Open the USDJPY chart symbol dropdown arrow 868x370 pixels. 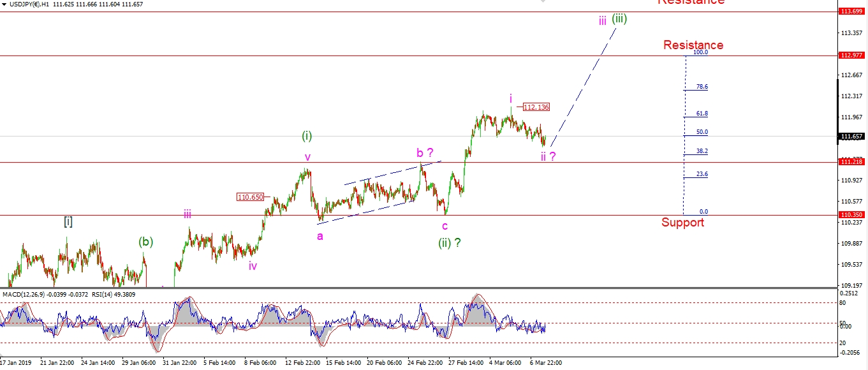[x=4, y=4]
